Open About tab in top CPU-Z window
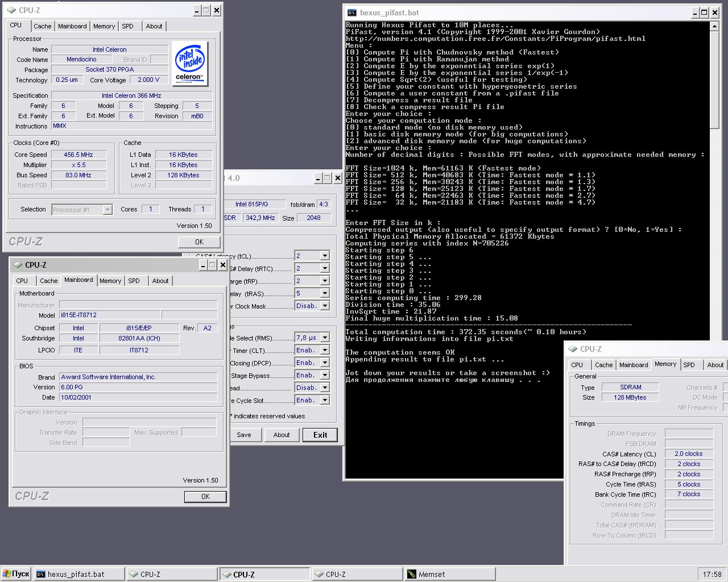 pos(154,26)
